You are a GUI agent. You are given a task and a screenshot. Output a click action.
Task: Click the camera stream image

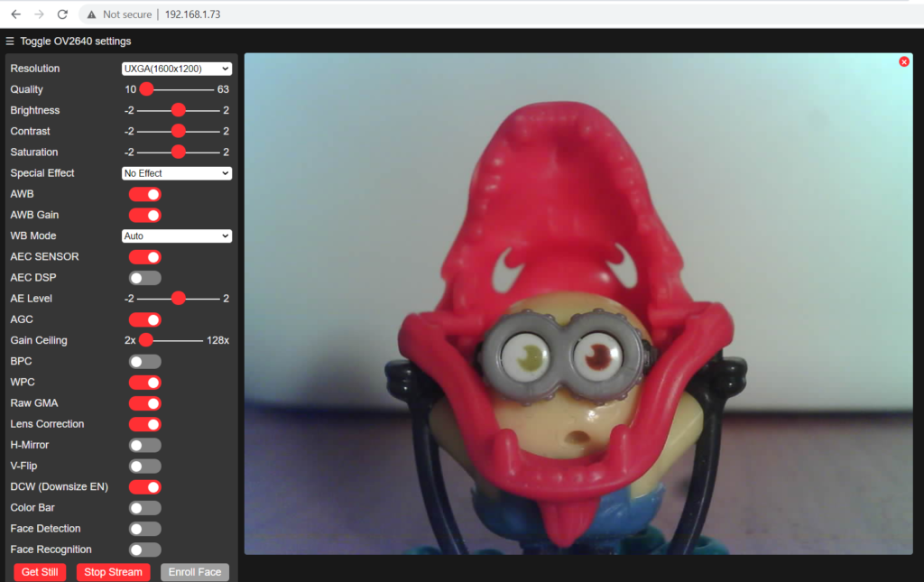[578, 303]
